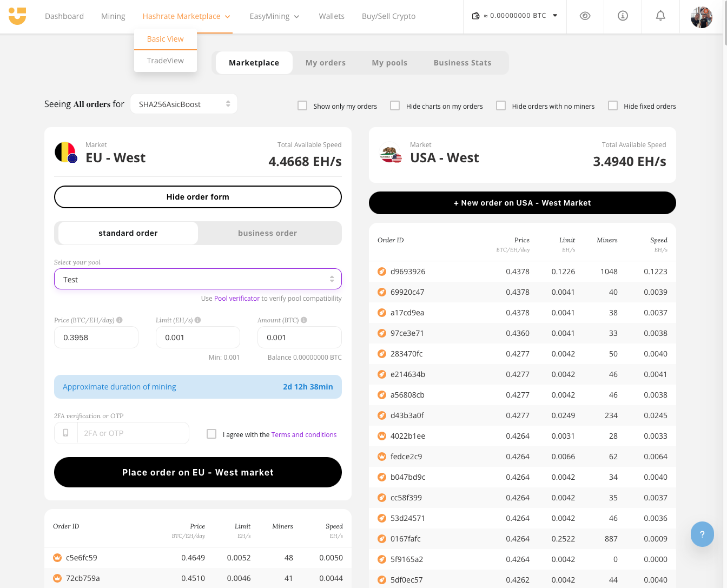Image resolution: width=727 pixels, height=588 pixels.
Task: Open the Test pool dropdown
Action: click(x=197, y=279)
